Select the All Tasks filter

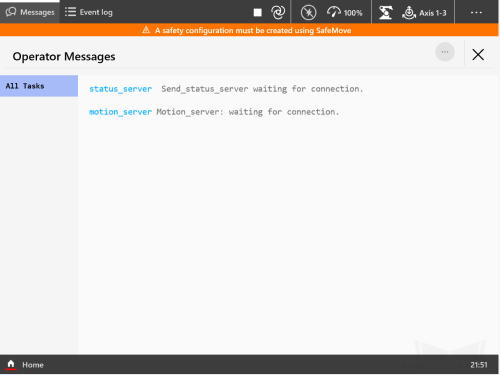(x=39, y=86)
